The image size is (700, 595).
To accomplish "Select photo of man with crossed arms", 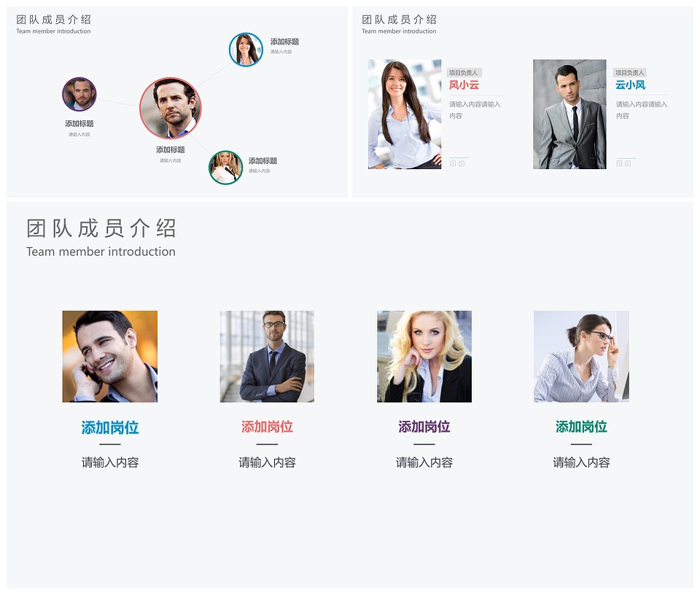I will [267, 356].
